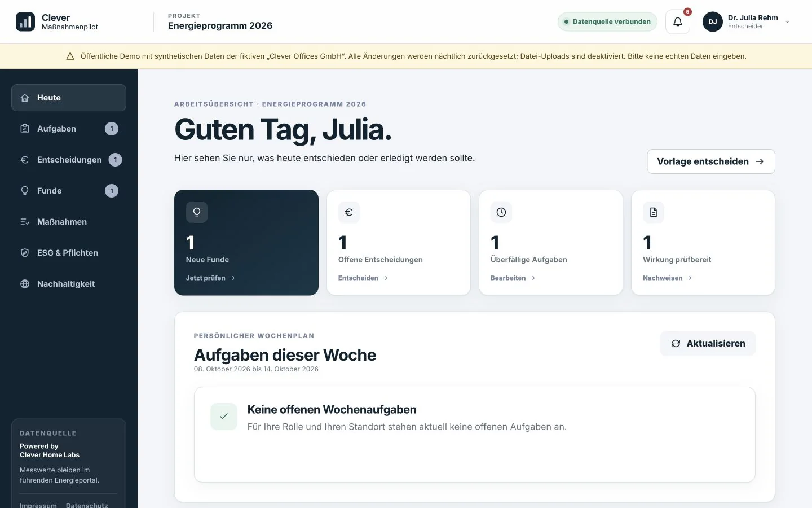
Task: Open the notifications bell
Action: pos(678,22)
